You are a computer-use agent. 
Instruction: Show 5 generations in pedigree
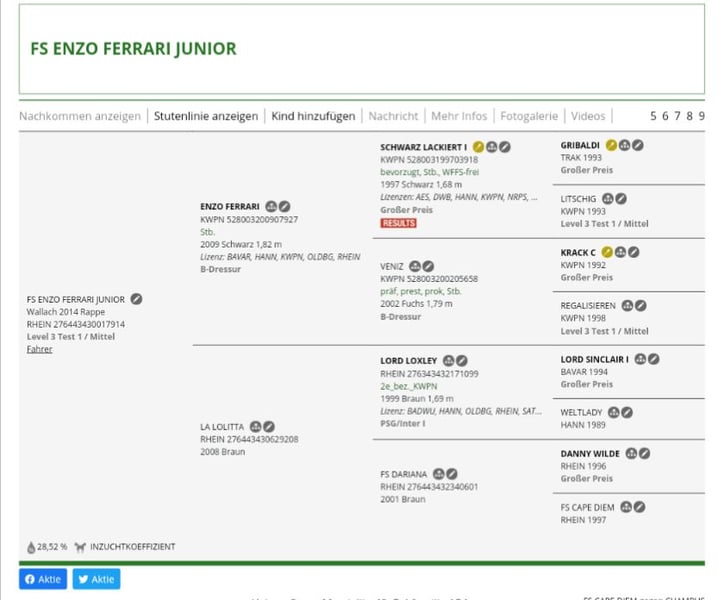[653, 116]
